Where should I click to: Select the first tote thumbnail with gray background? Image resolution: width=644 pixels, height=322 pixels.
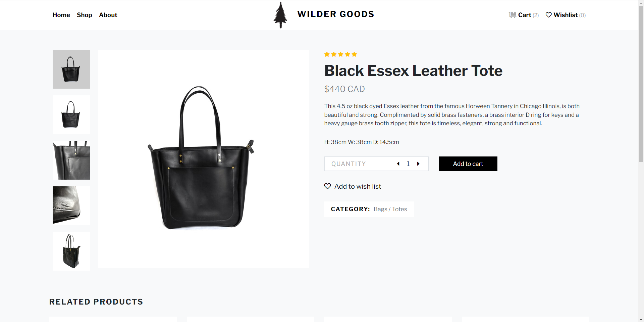tap(71, 69)
